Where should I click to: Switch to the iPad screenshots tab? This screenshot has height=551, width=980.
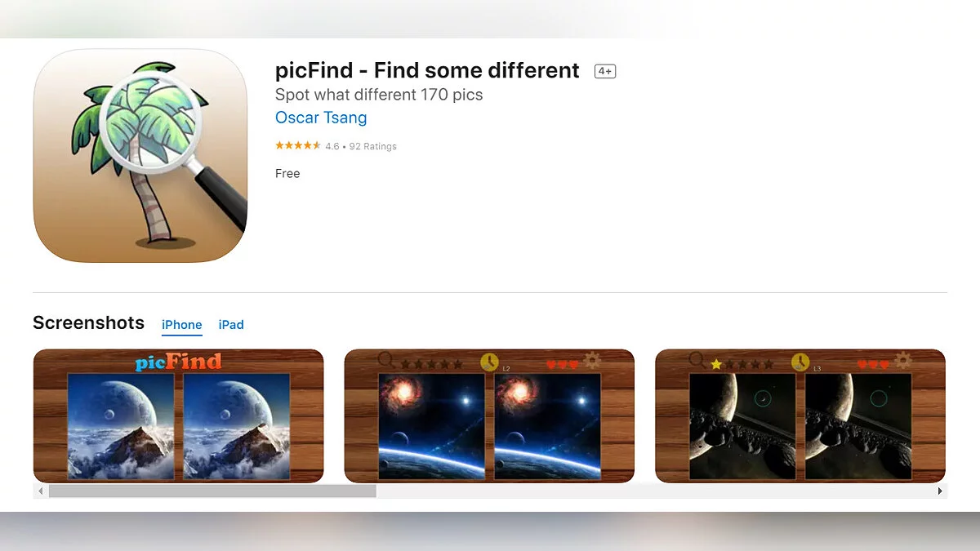coord(231,325)
